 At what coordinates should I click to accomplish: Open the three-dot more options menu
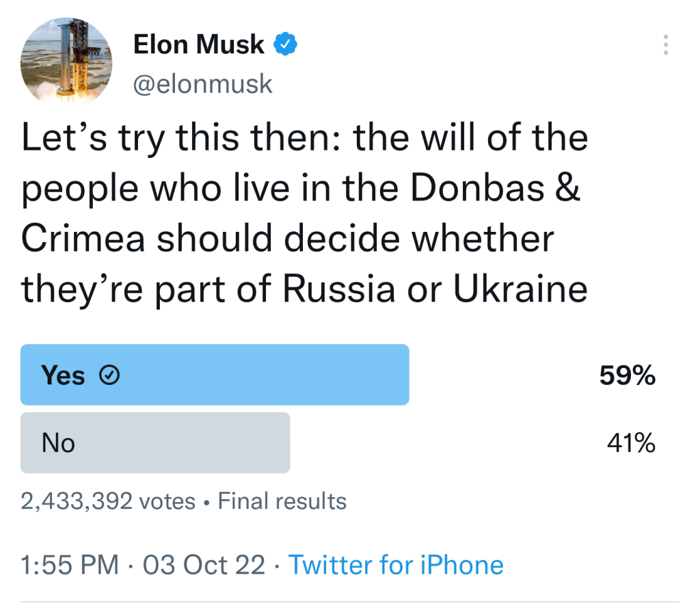[x=666, y=45]
